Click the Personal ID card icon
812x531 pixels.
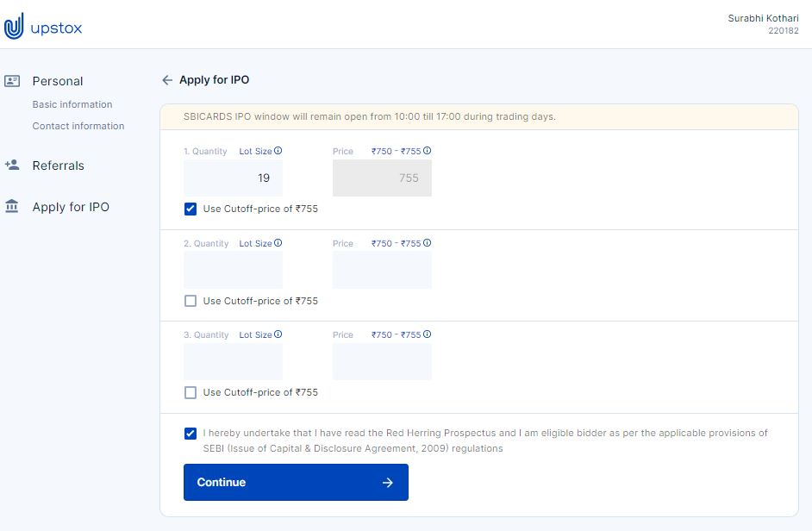point(12,81)
